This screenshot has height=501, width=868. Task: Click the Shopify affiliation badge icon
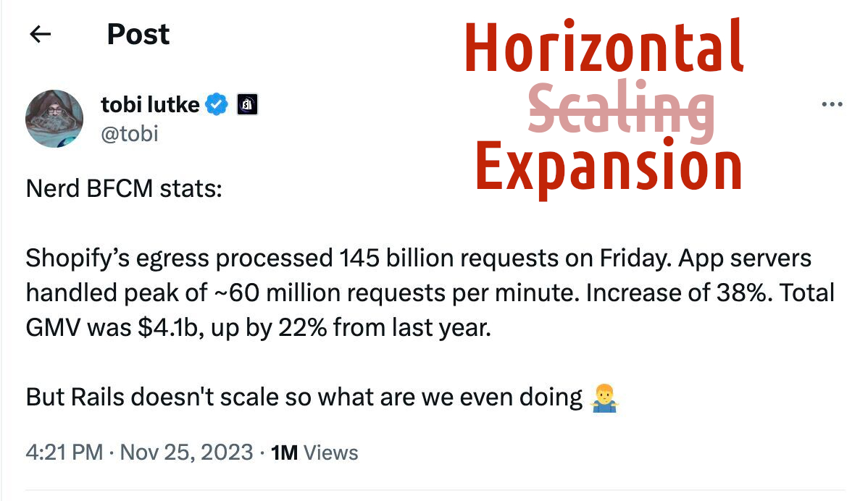pos(248,105)
